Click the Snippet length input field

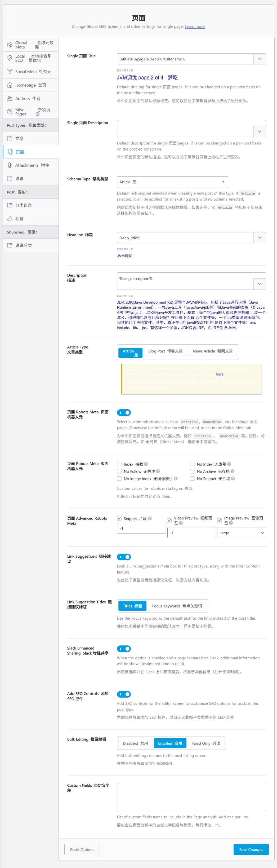pos(141,528)
